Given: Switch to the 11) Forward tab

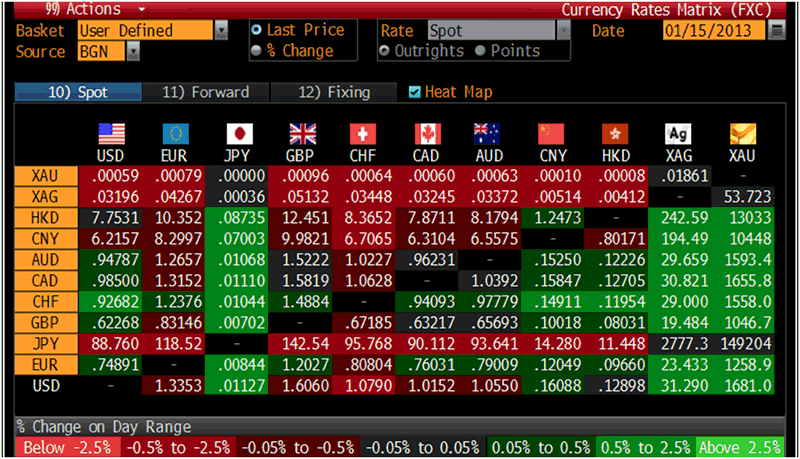Looking at the screenshot, I should [x=205, y=92].
